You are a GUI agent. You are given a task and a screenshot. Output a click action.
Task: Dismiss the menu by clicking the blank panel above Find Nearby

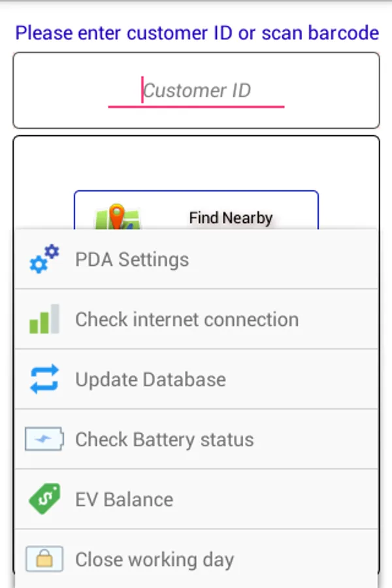point(196,163)
